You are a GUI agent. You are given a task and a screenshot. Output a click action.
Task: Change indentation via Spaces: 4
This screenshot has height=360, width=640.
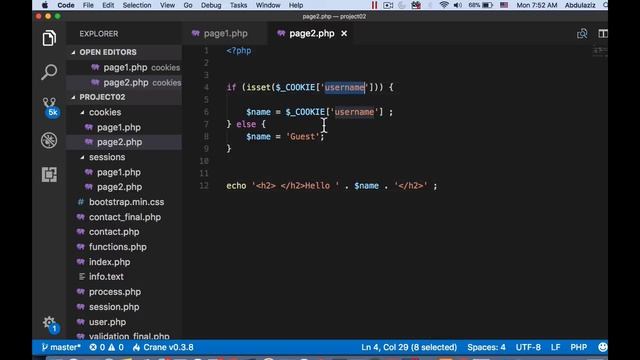pyautogui.click(x=486, y=347)
